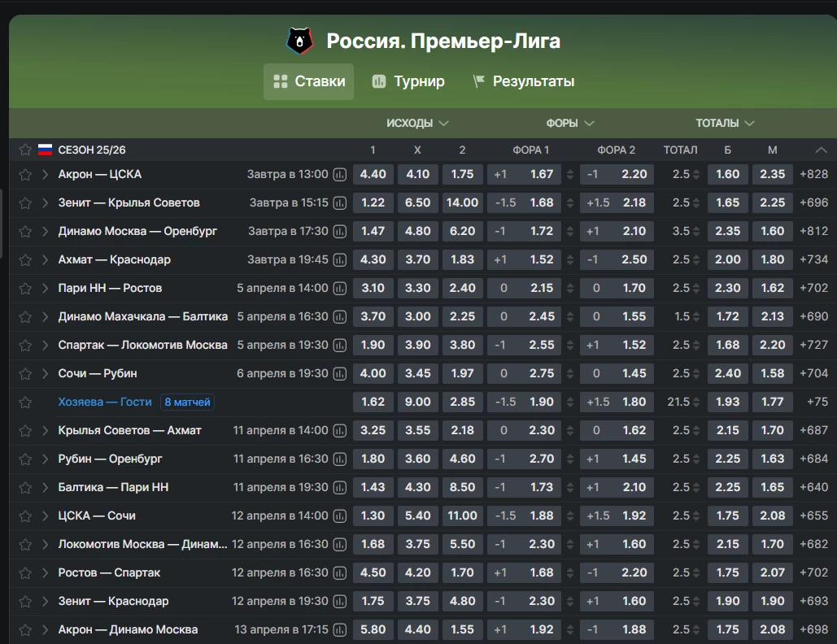Image resolution: width=837 pixels, height=644 pixels.
Task: Click stats icon for Пари НН — Ростов
Action: tap(340, 288)
